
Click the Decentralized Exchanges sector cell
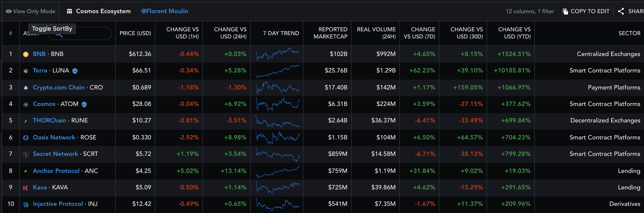click(x=605, y=120)
